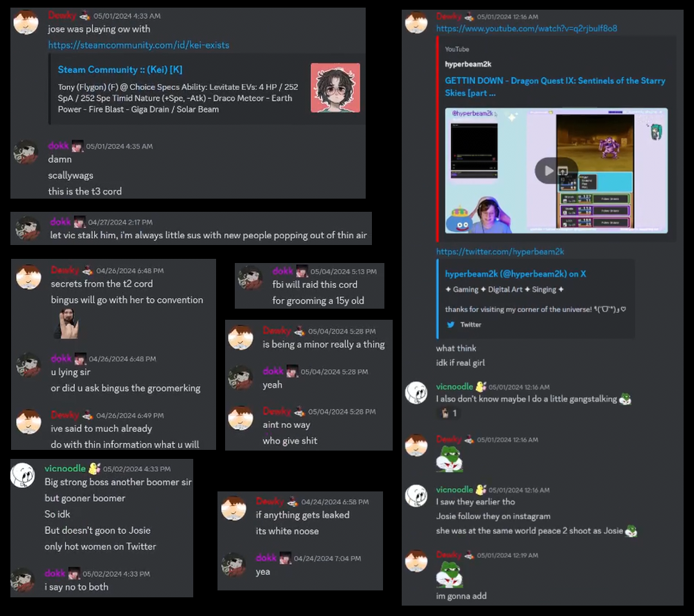This screenshot has width=694, height=616.
Task: Open hyperbeam2k (@hyperbeam2k) on X embed title
Action: (x=515, y=273)
